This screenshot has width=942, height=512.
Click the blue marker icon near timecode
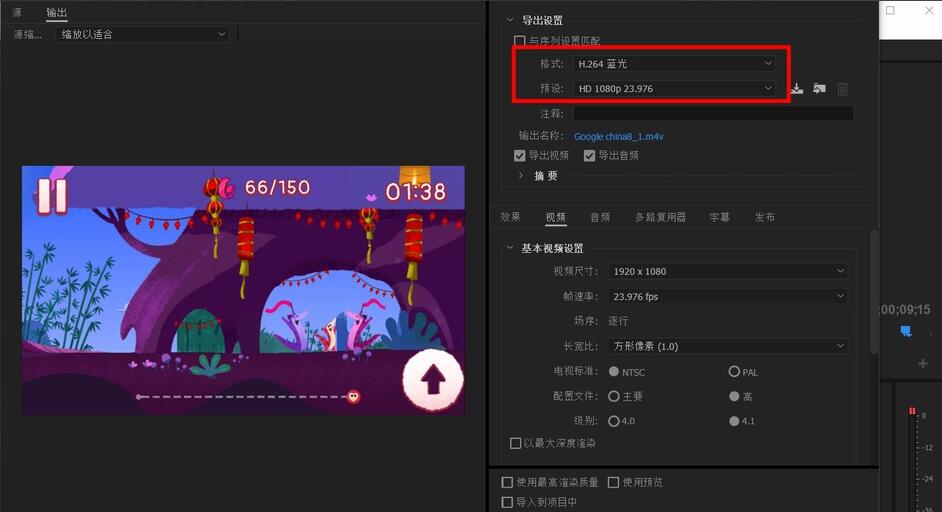(906, 332)
